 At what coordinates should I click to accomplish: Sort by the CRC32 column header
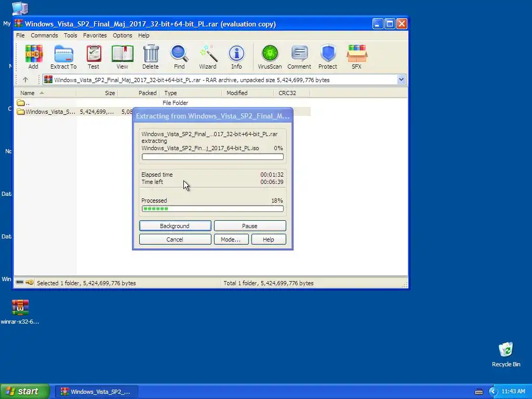291,93
